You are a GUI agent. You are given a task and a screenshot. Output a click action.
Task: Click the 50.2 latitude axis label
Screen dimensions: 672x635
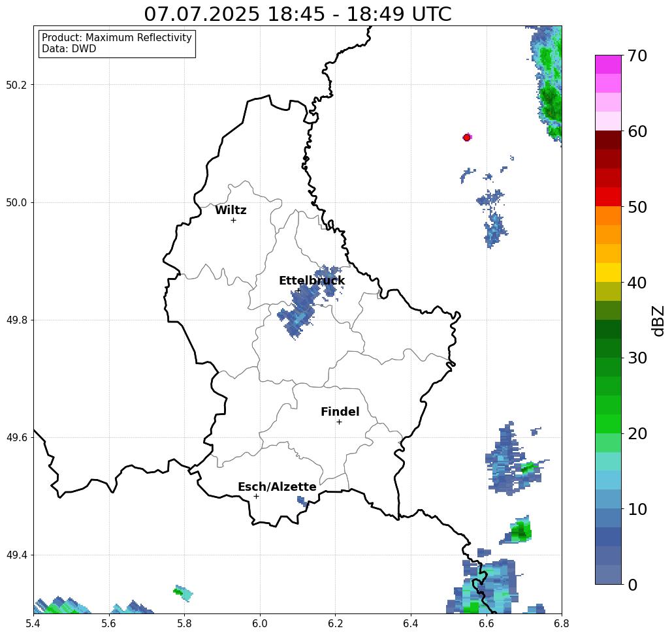(x=16, y=85)
